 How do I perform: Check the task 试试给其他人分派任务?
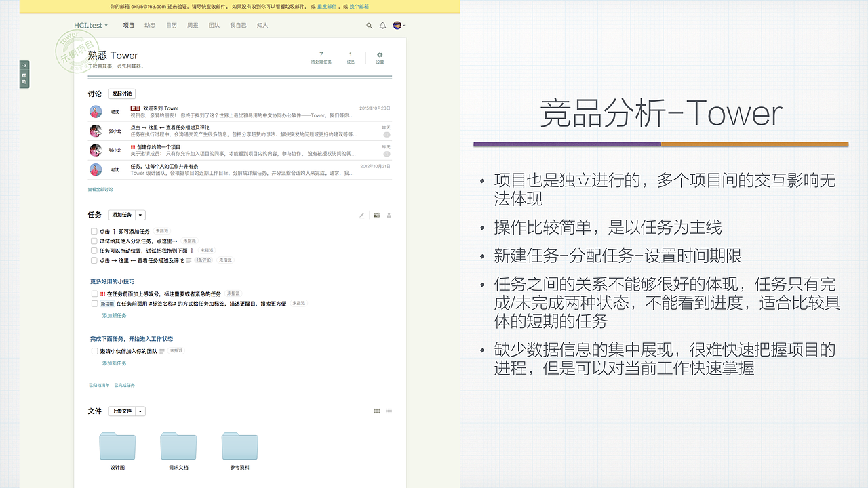pos(94,241)
